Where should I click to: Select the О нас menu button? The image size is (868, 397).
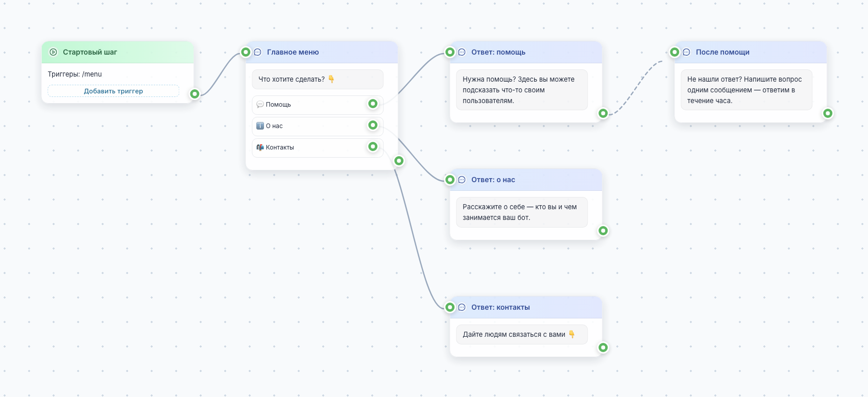click(317, 126)
